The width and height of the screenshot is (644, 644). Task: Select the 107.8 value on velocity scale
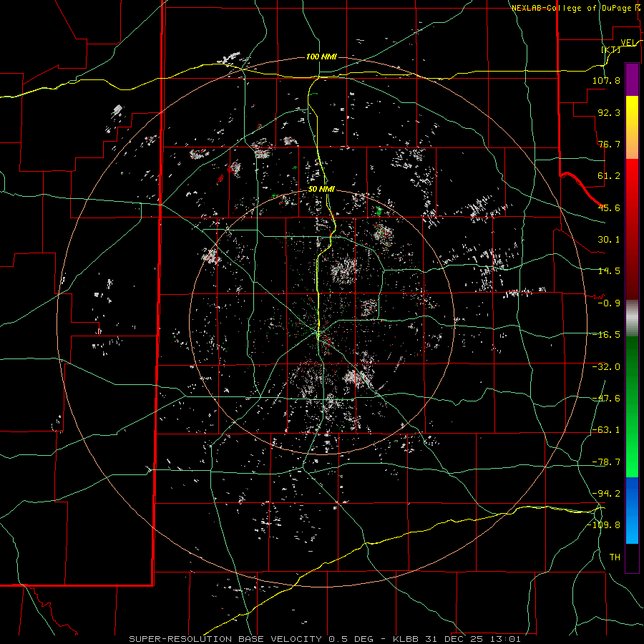606,80
